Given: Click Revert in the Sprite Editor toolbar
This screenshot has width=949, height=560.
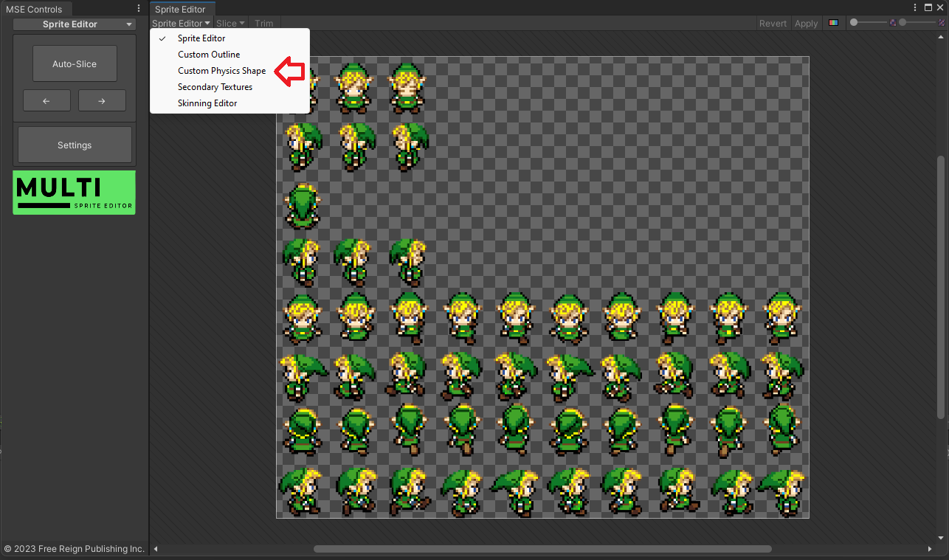Looking at the screenshot, I should (x=773, y=24).
